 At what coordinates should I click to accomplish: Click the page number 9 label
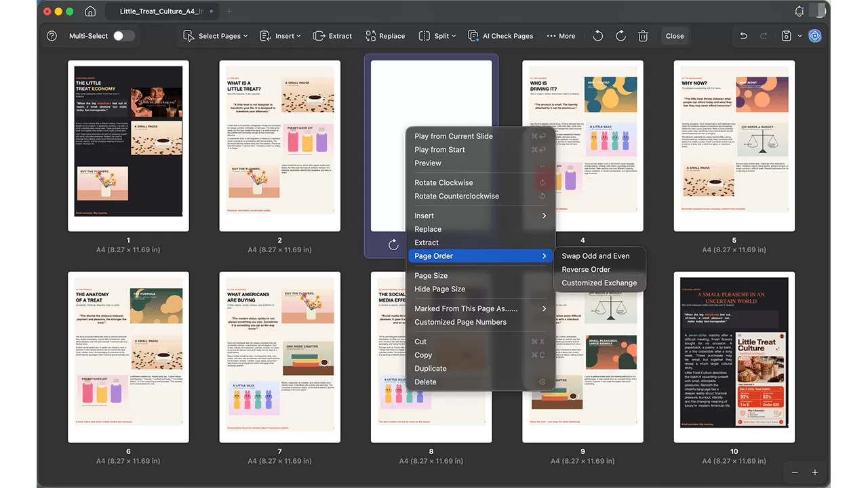click(x=583, y=452)
